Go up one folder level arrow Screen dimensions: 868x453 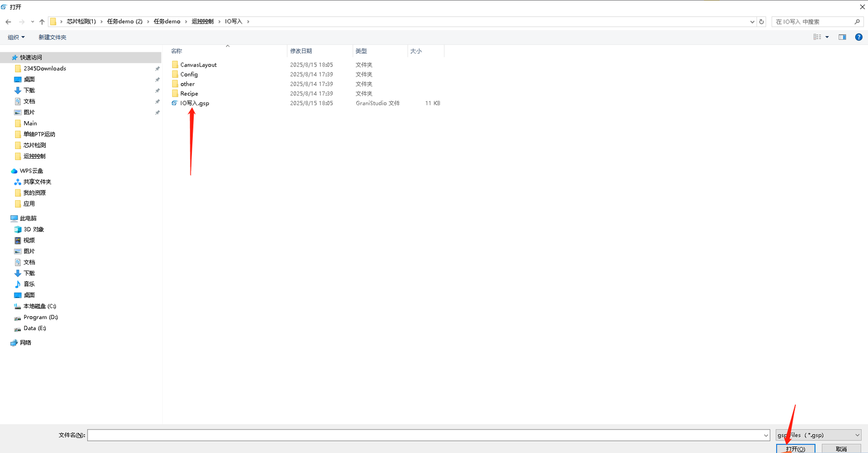[42, 22]
